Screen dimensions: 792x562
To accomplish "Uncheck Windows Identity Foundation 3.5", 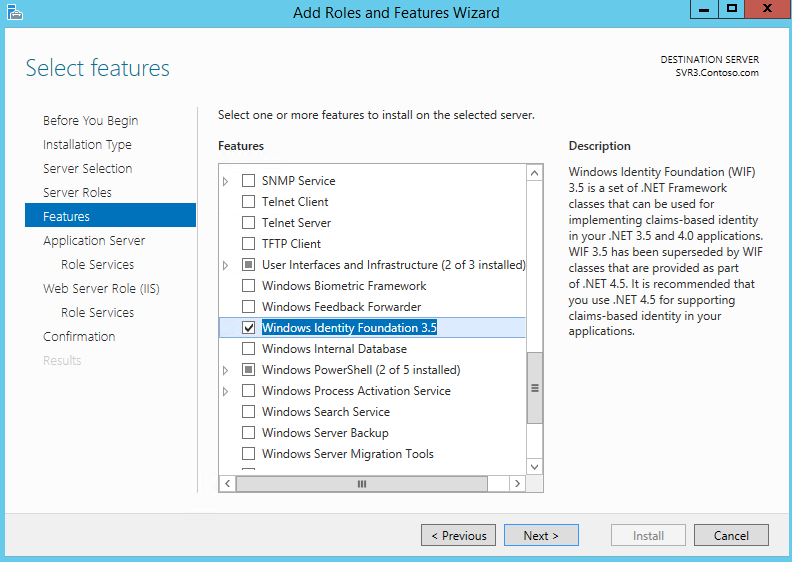I will click(x=249, y=328).
